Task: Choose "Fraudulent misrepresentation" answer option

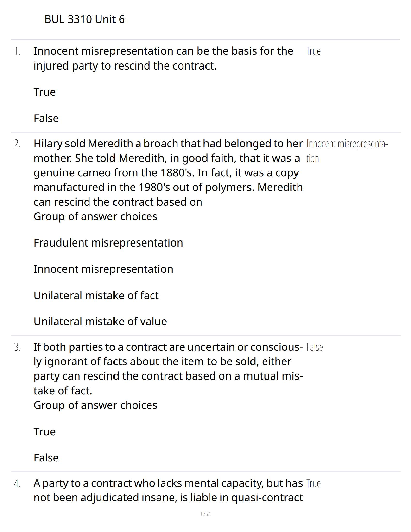Action: pos(108,243)
